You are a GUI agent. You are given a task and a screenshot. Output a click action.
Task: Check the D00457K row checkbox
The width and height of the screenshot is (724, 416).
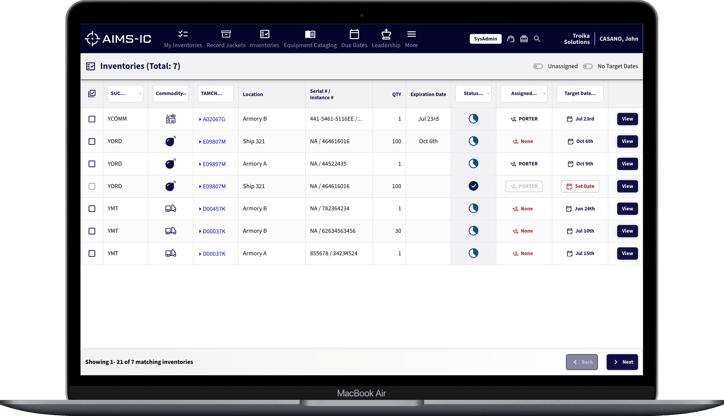click(x=92, y=209)
